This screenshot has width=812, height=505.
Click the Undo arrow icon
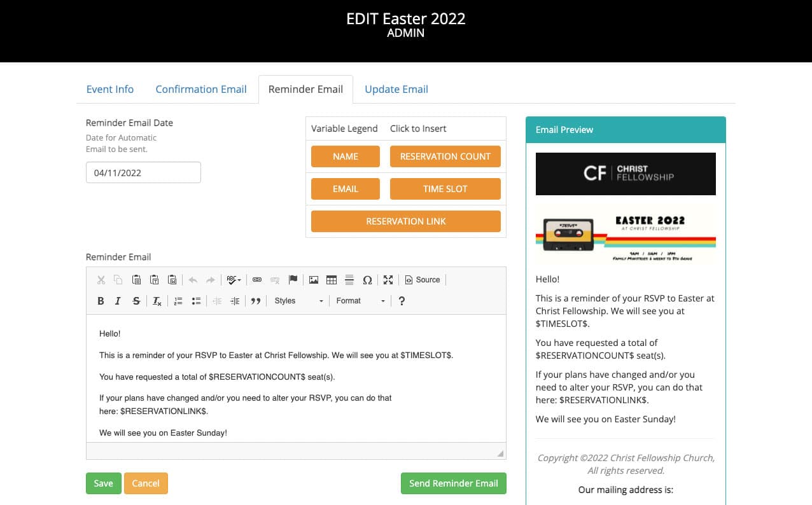[x=193, y=280]
